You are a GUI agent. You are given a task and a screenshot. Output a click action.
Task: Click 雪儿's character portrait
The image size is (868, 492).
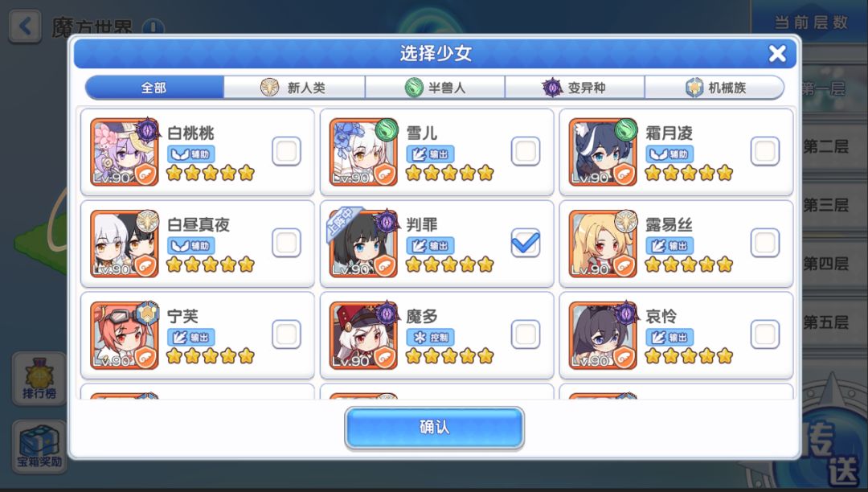363,152
